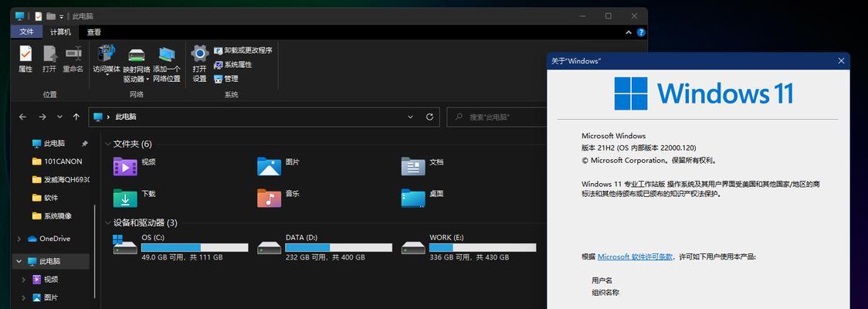Click the 此电脑 address bar path
Viewport: 868px width, 309px height.
click(126, 117)
